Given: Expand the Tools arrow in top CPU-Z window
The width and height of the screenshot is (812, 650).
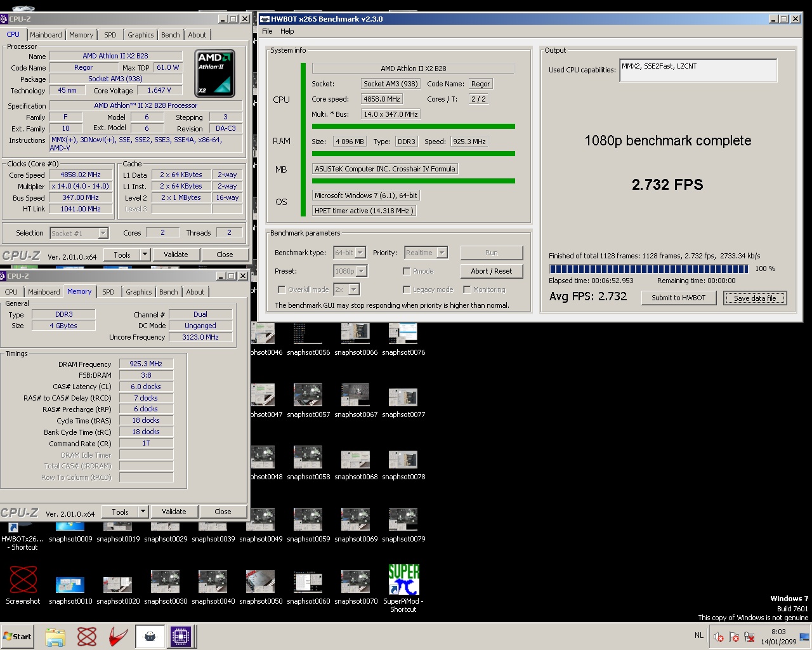Looking at the screenshot, I should tap(145, 255).
